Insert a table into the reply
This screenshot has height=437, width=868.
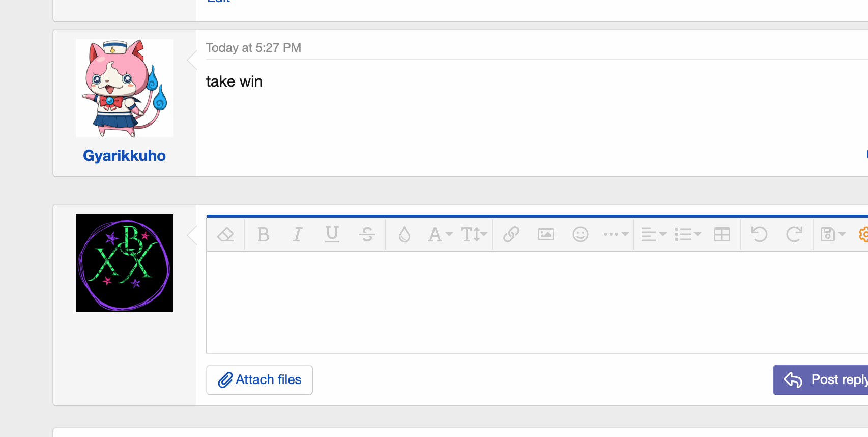click(x=722, y=235)
